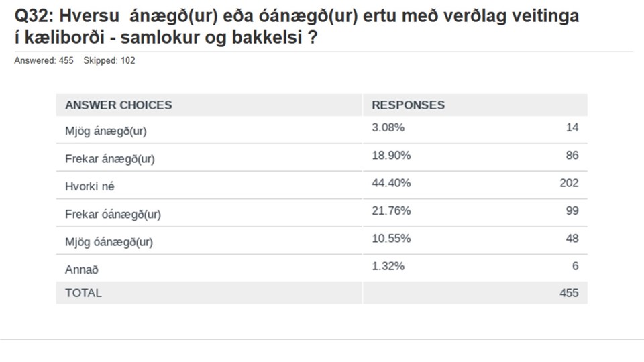Viewport: 644px width, 362px height.
Task: Select the Mjög ánægð(ur) row label
Action: 105,131
